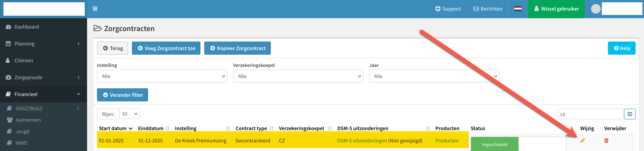
Task: Click the user avatar circle
Action: click(596, 9)
